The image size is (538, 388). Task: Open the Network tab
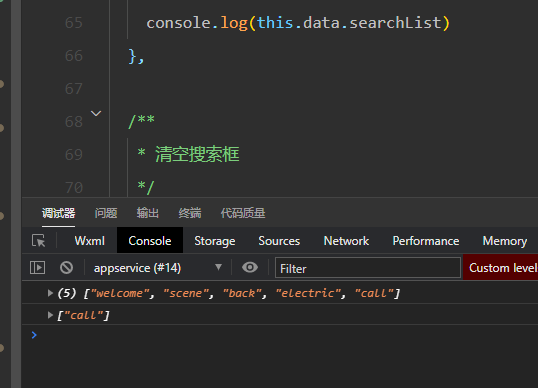346,241
